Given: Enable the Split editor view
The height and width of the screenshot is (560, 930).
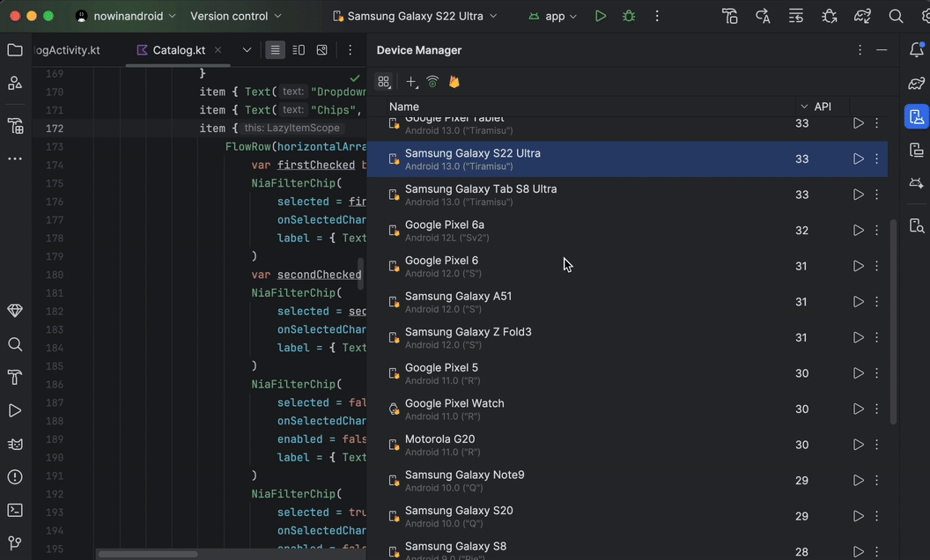Looking at the screenshot, I should tap(298, 49).
